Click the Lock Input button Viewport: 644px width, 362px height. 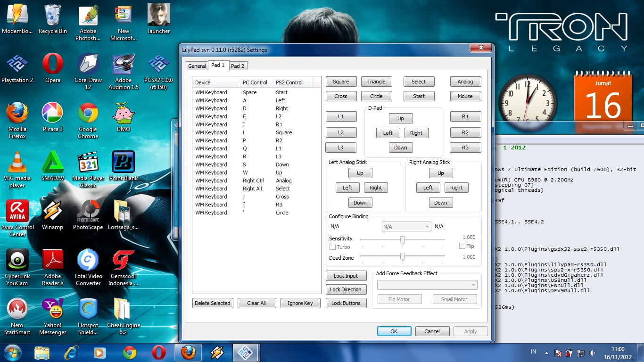tap(346, 276)
